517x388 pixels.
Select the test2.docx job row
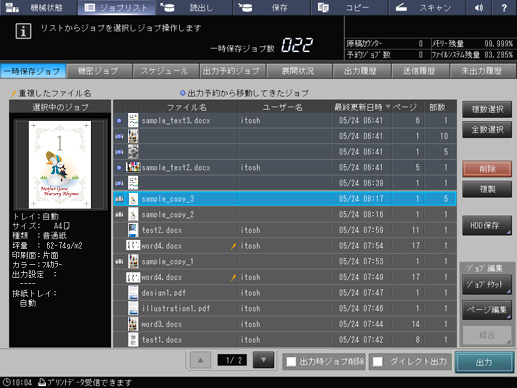click(285, 230)
